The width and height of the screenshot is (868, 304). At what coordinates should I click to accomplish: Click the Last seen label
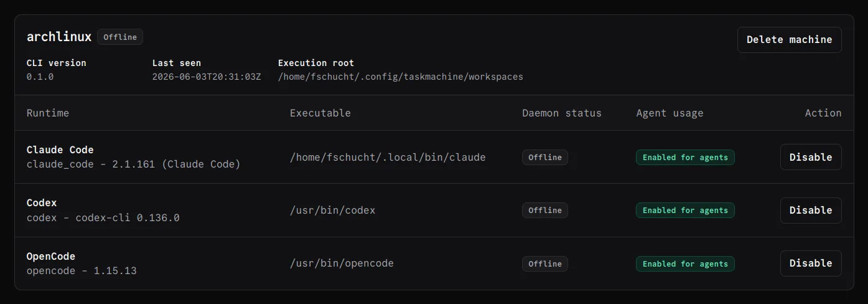[177, 63]
